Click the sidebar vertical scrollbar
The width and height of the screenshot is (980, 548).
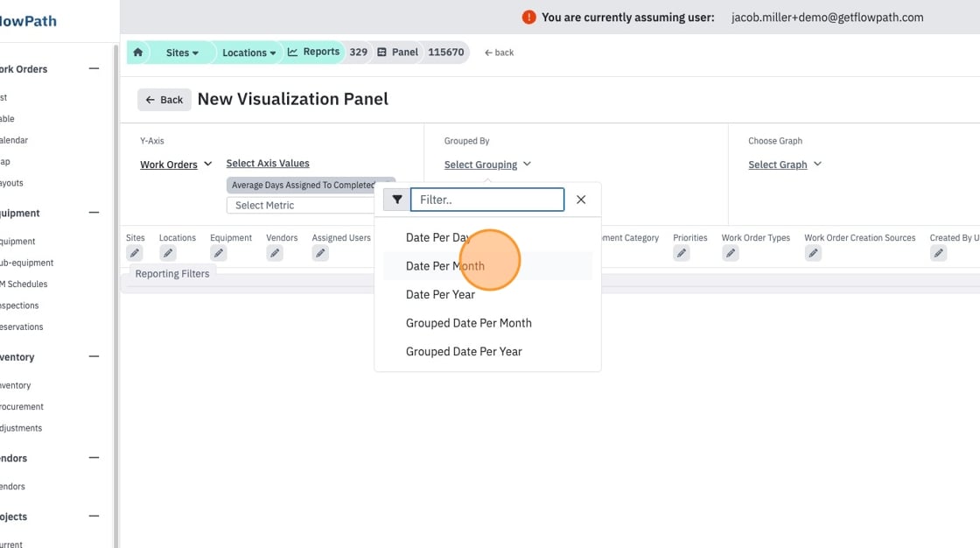pyautogui.click(x=115, y=295)
